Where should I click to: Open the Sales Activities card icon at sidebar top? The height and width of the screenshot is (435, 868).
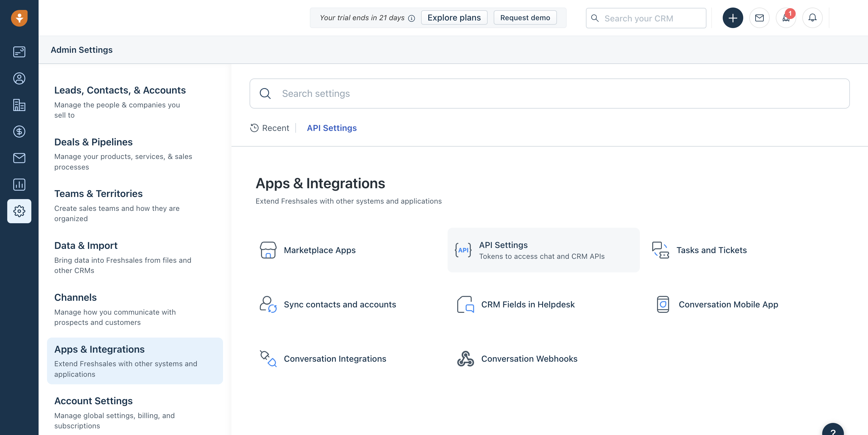pyautogui.click(x=19, y=52)
